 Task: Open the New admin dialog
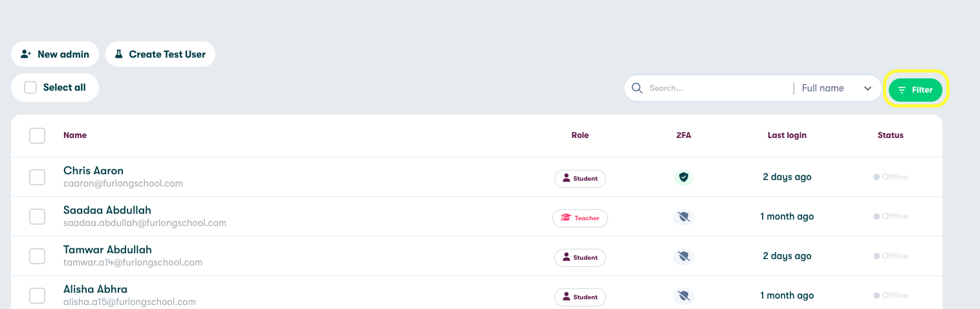click(55, 54)
